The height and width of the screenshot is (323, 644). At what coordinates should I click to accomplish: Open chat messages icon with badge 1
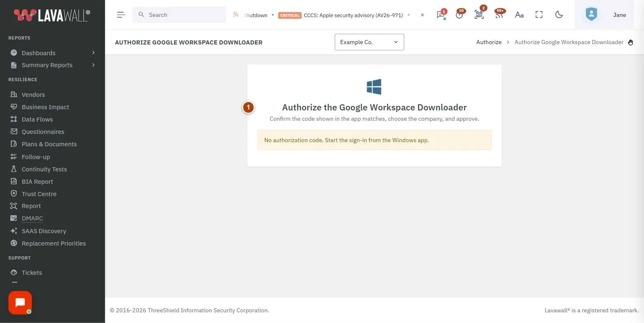tap(441, 14)
